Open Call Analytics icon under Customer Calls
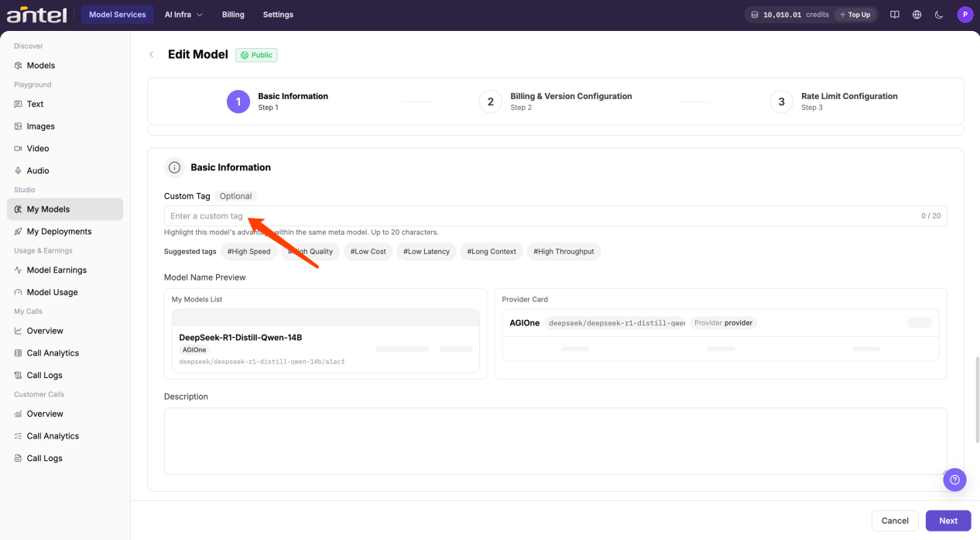This screenshot has height=540, width=980. click(19, 436)
